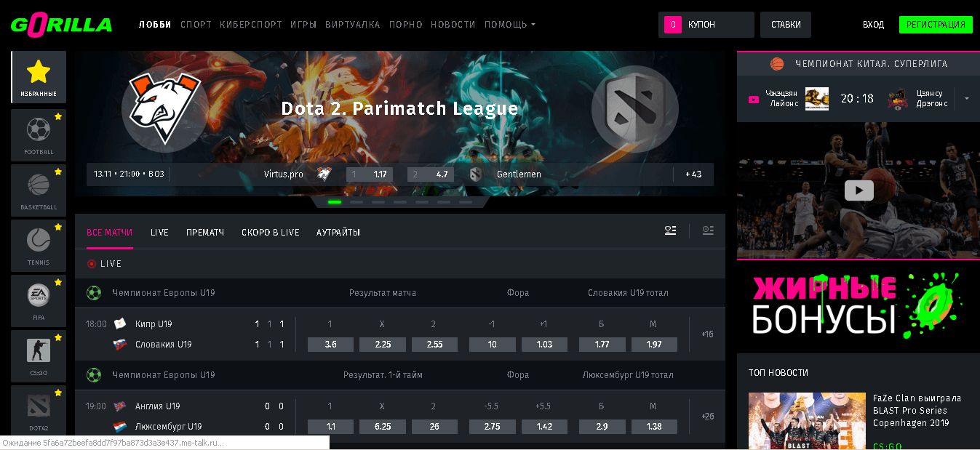Viewport: 980px width, 450px height.
Task: Toggle favorite star on Tennis tile
Action: (58, 226)
